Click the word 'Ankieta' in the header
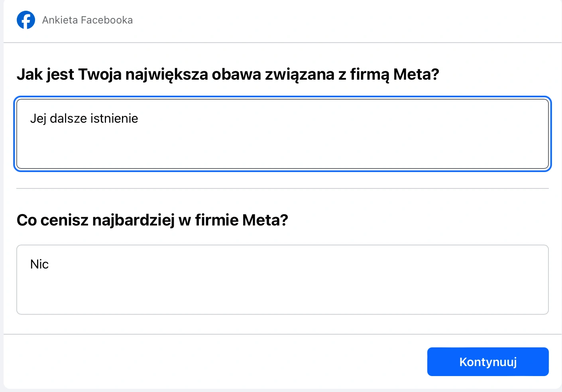 (60, 20)
